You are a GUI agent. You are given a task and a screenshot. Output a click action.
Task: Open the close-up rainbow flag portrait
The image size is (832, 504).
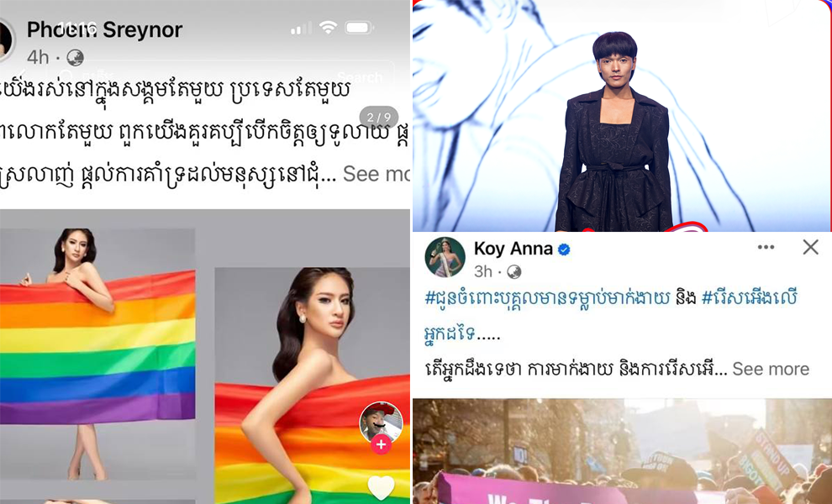[312, 386]
